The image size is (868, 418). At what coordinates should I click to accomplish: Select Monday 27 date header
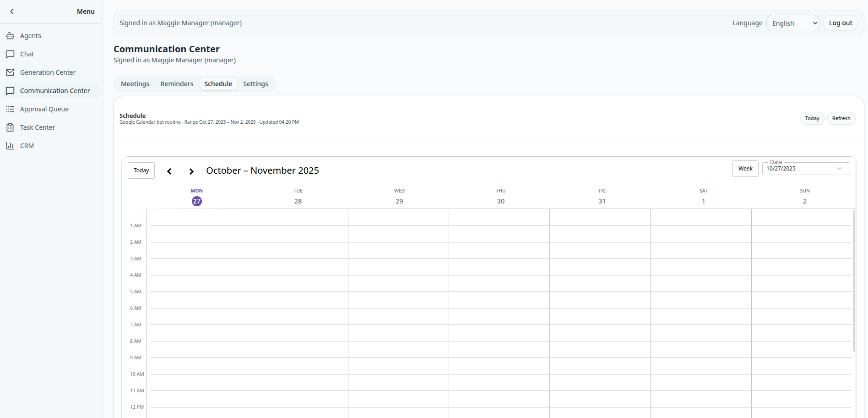coord(197,201)
